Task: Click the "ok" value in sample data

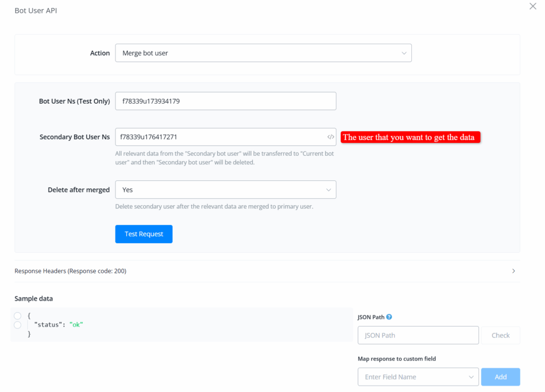Action: point(76,325)
